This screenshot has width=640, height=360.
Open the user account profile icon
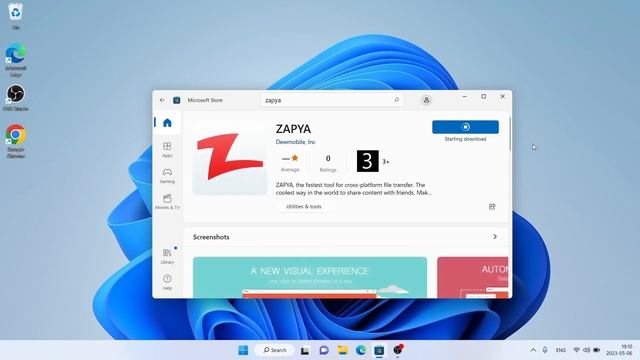[426, 100]
